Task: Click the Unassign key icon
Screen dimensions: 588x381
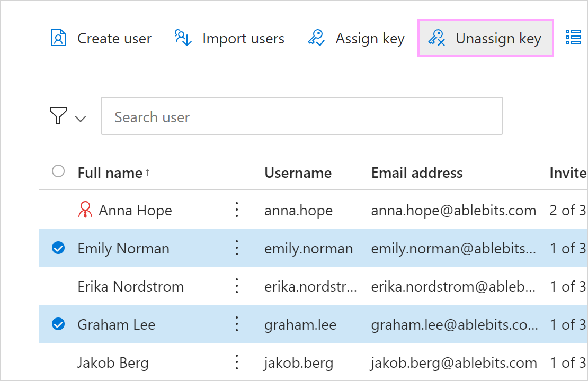Action: (x=436, y=38)
